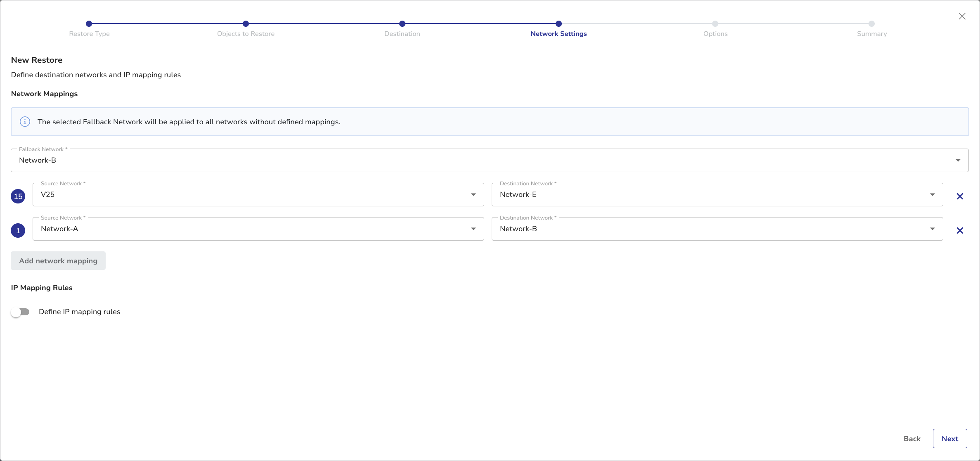Close the New Restore wizard dialog

[x=962, y=16]
